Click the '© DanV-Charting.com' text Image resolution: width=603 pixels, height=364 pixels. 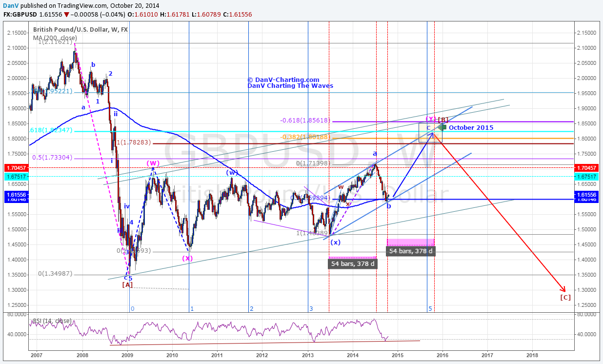pyautogui.click(x=283, y=80)
